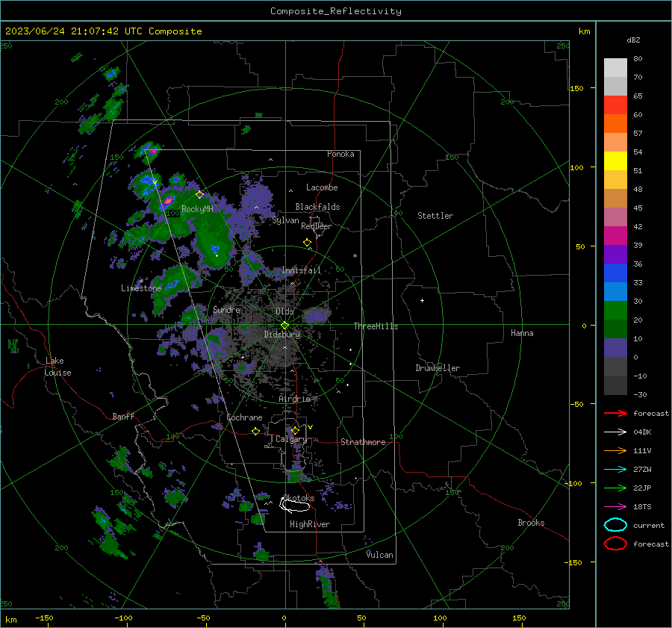Click the yellow 54-51 dBZ swatch
The image size is (672, 628).
(615, 161)
